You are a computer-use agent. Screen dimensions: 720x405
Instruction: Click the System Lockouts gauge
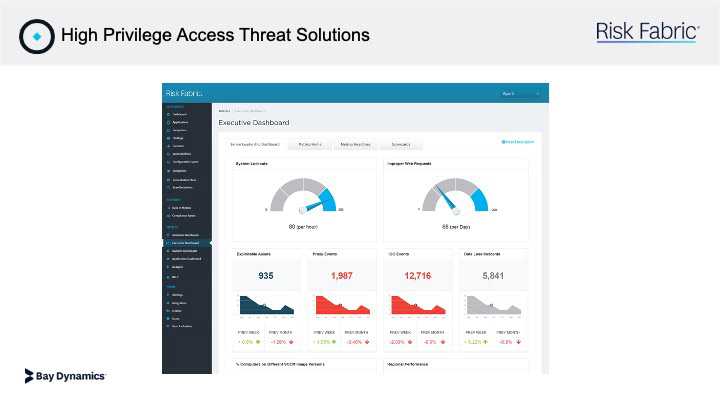pos(304,196)
